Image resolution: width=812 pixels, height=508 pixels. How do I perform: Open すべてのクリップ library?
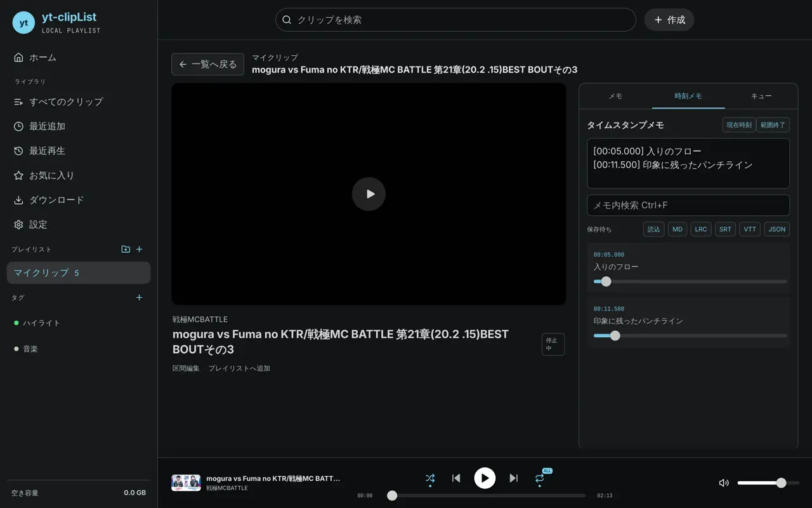tap(79, 102)
